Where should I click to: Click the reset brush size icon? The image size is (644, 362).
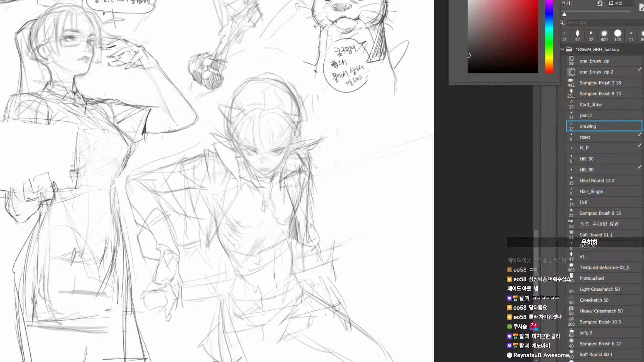click(600, 3)
